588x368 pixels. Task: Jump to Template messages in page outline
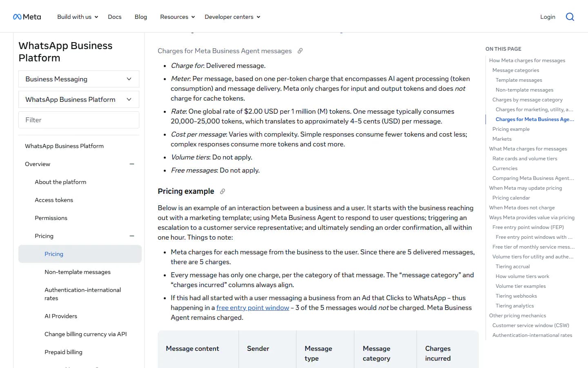coord(519,80)
